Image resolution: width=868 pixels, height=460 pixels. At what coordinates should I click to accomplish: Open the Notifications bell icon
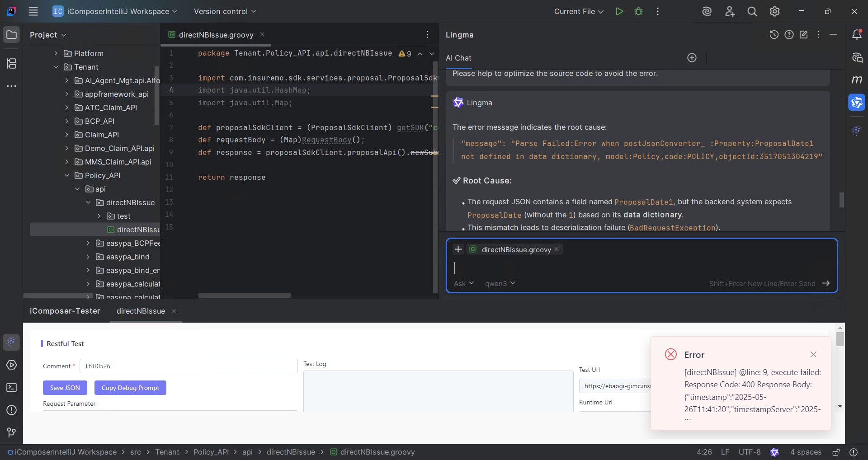click(857, 35)
